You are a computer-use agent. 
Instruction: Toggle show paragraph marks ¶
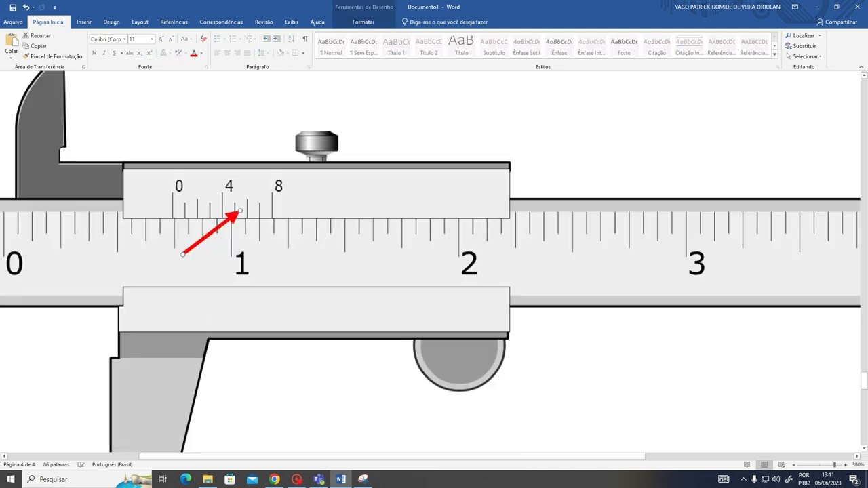click(304, 39)
